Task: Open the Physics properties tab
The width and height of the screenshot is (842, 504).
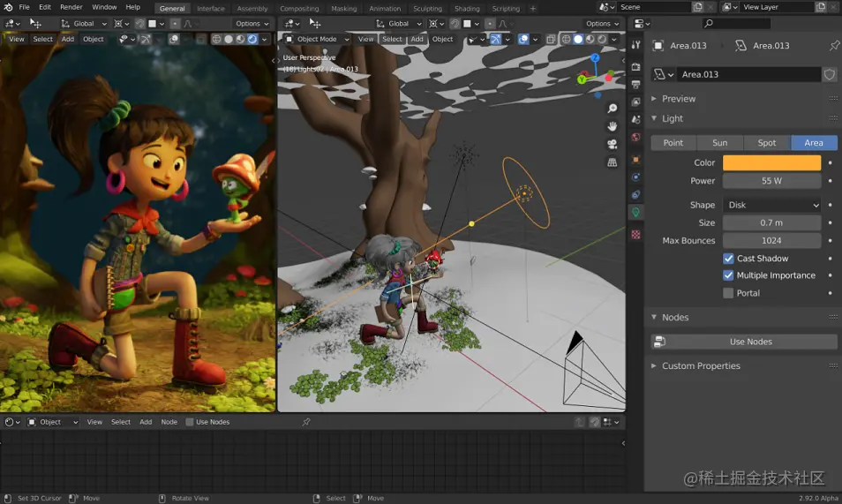Action: [x=635, y=177]
